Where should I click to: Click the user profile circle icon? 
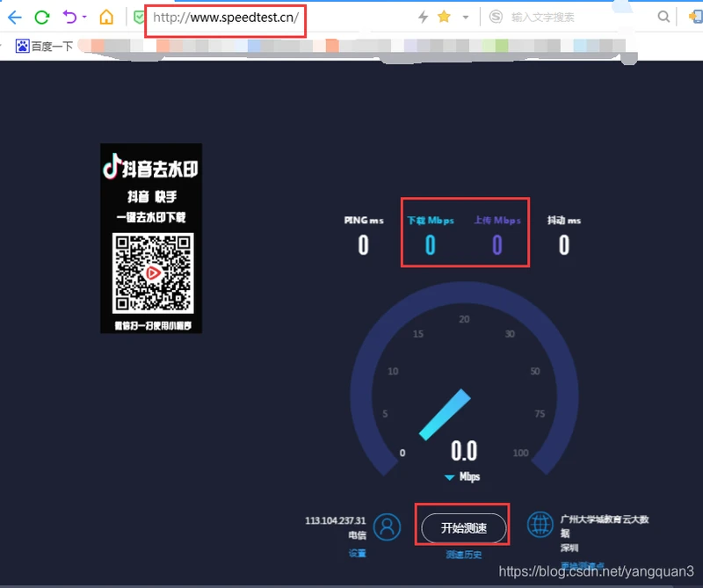point(387,526)
